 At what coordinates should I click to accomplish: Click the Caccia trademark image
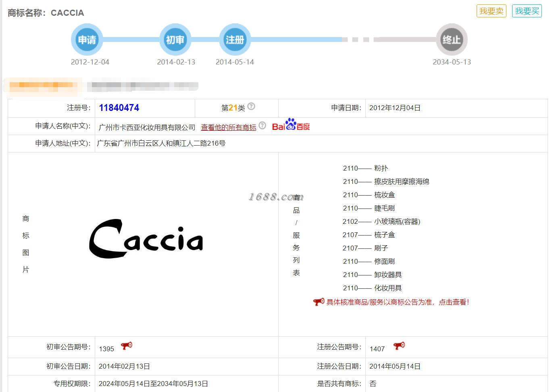pos(146,239)
